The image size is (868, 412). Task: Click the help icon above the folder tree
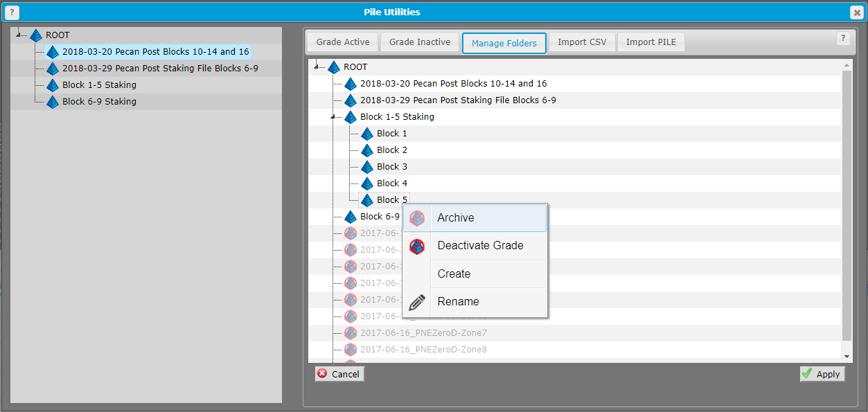point(842,38)
